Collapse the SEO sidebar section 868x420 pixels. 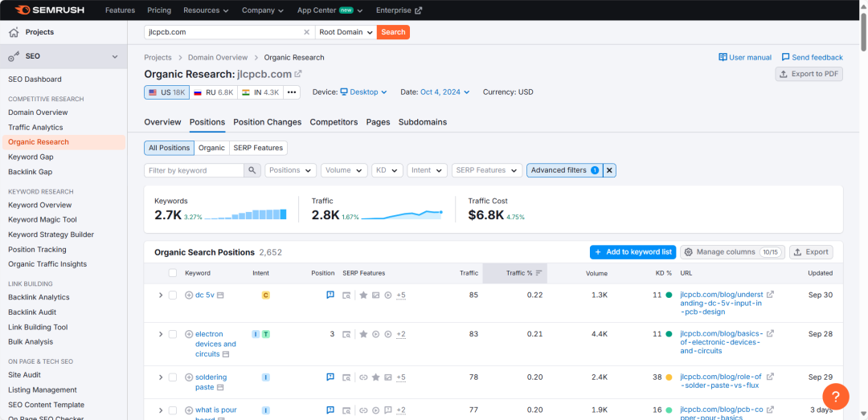(115, 56)
